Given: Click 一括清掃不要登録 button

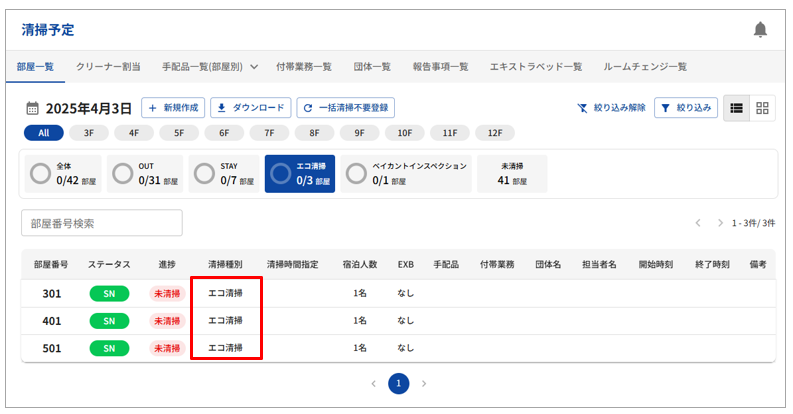Looking at the screenshot, I should (346, 108).
